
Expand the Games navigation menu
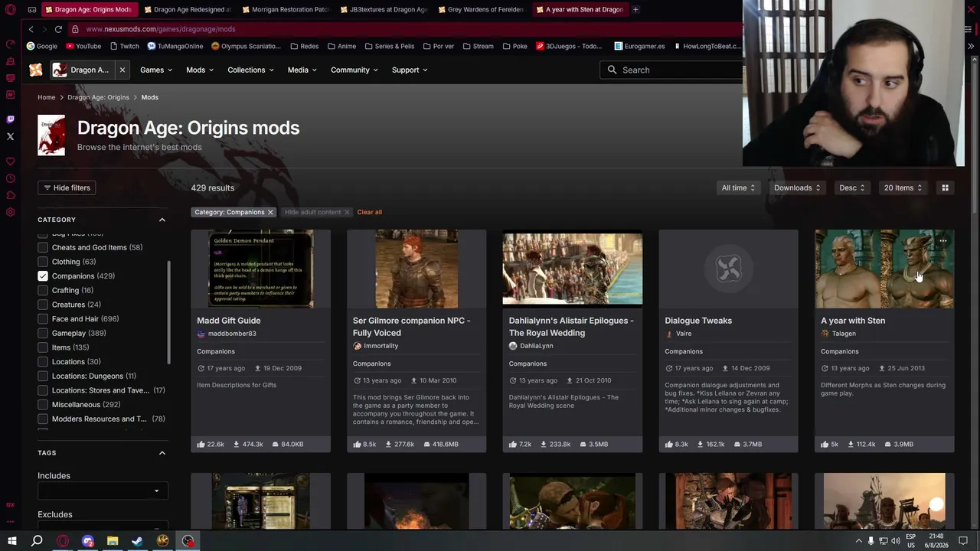pyautogui.click(x=155, y=70)
